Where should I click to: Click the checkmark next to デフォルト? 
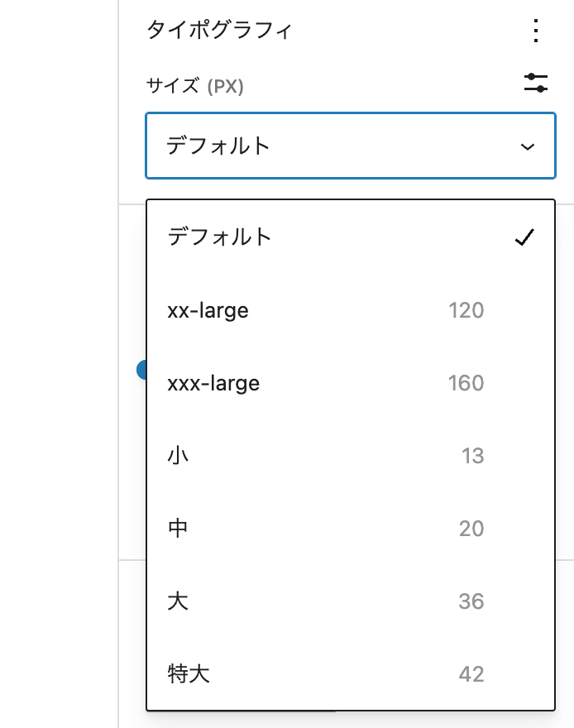click(523, 237)
